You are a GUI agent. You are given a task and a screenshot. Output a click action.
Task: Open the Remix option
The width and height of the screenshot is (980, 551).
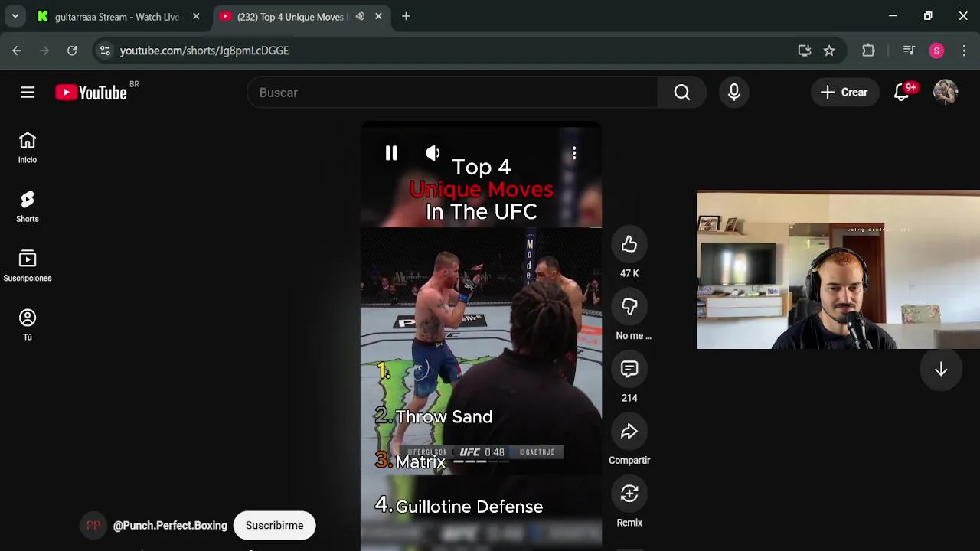pos(629,494)
